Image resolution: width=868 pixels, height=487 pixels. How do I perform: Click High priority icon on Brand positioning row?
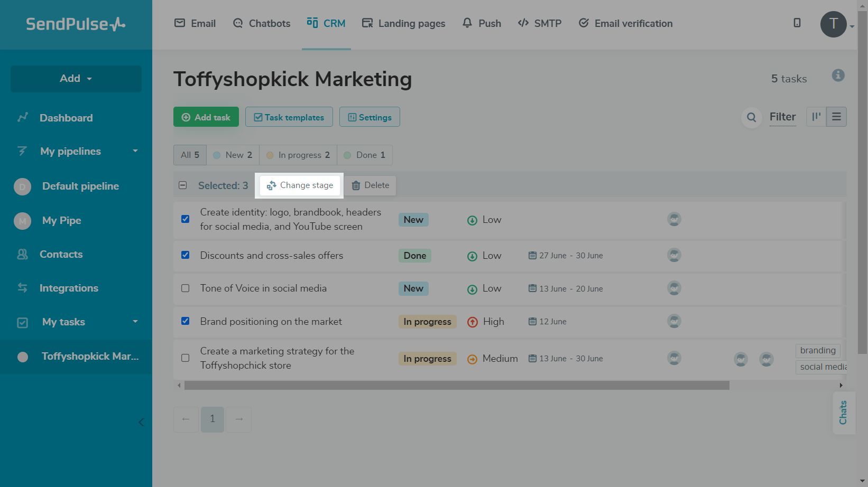click(472, 322)
